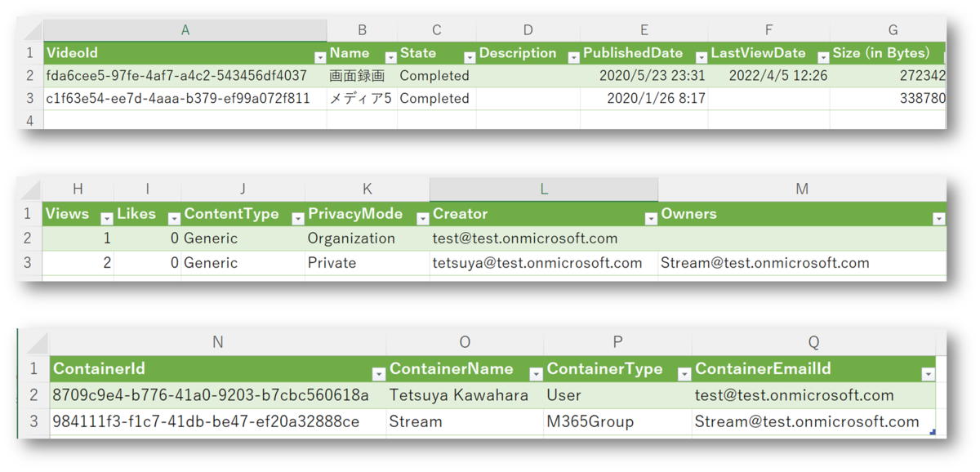Click the Owners cell Stream@test.onmicrosoft.com
Image resolution: width=980 pixels, height=472 pixels.
click(802, 263)
